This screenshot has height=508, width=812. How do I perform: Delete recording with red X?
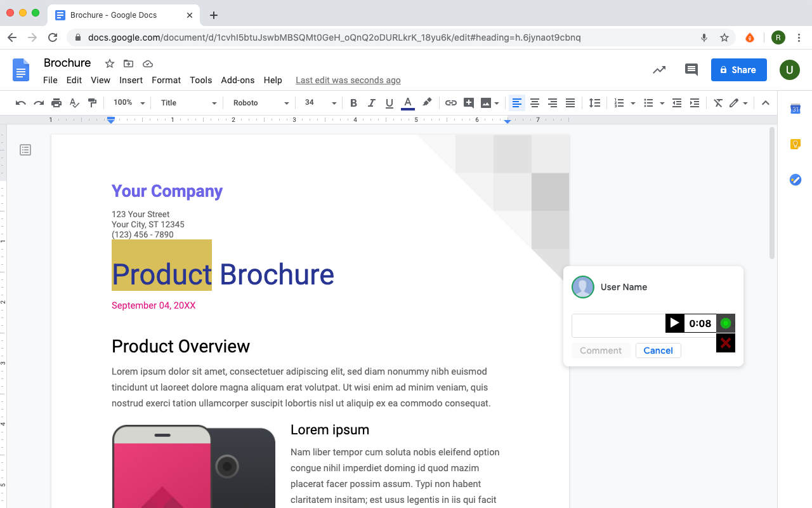[x=726, y=343]
